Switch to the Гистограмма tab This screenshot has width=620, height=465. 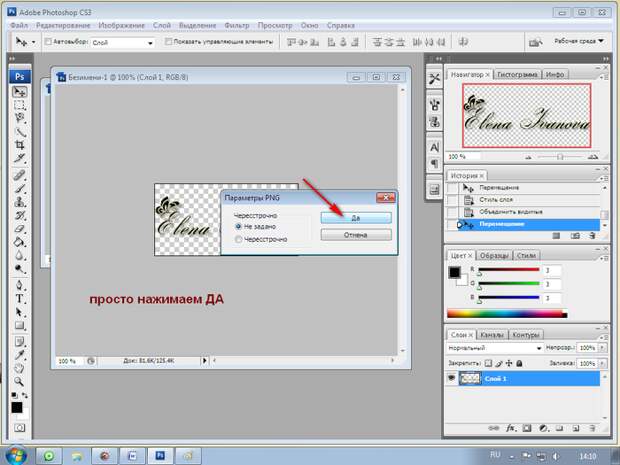[x=517, y=74]
